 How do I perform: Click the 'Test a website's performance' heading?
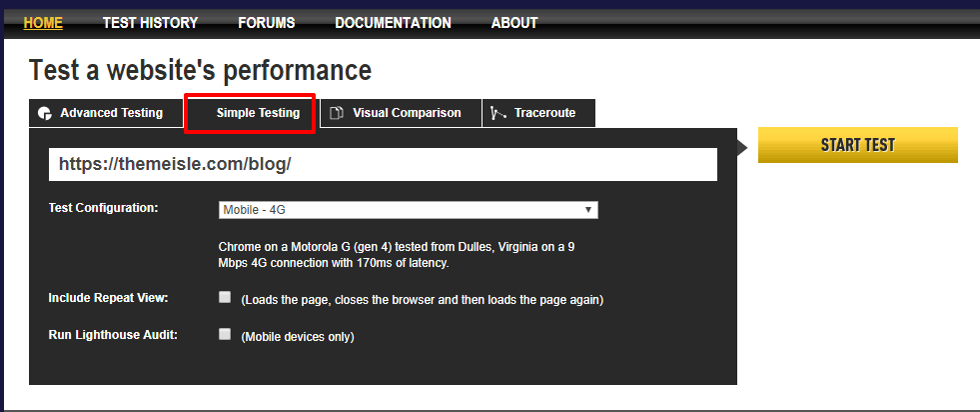pos(200,70)
